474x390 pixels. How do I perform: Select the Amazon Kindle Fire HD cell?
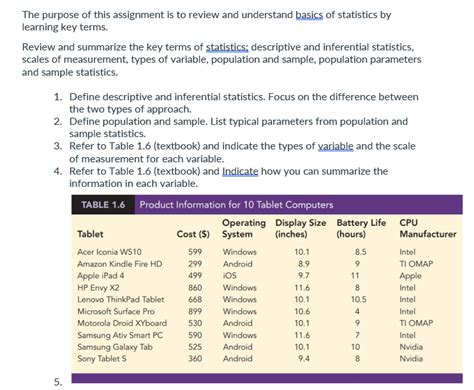point(120,264)
